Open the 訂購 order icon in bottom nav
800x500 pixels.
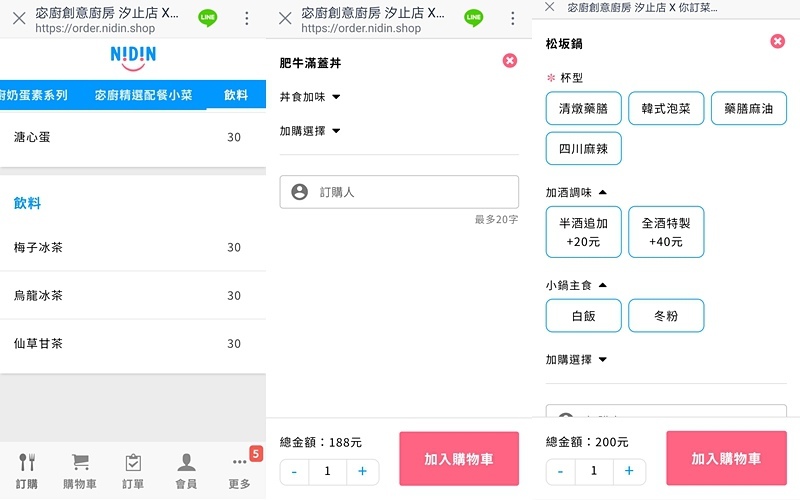coord(26,470)
